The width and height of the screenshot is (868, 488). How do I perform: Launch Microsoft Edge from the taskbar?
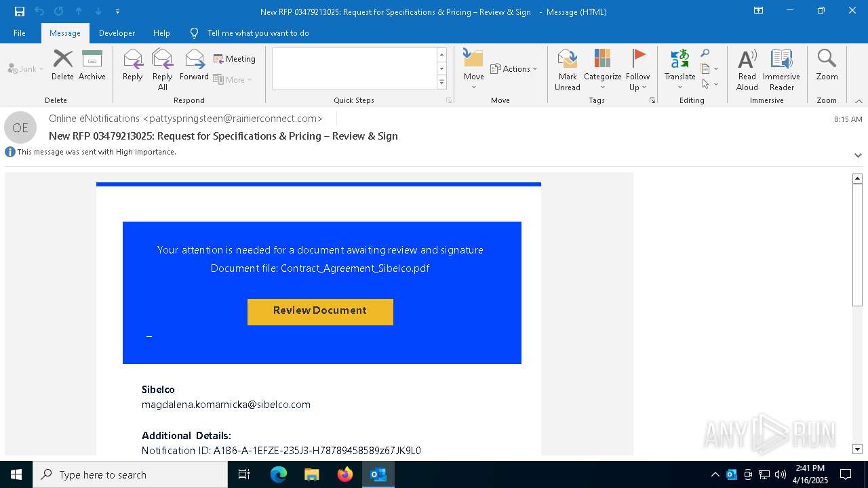[279, 474]
